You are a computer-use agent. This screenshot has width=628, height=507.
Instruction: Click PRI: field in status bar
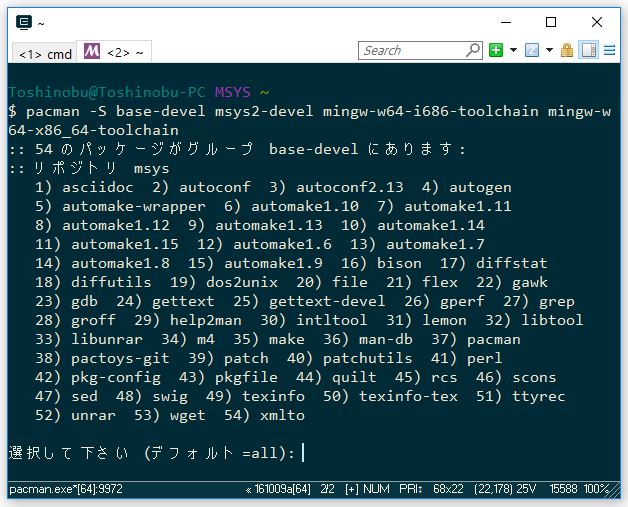tap(411, 489)
